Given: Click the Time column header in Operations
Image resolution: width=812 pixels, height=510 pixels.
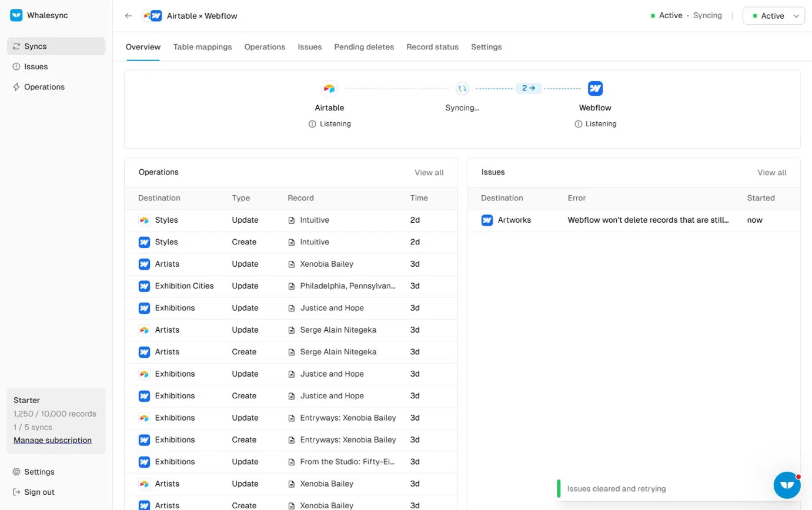Looking at the screenshot, I should click(x=419, y=198).
